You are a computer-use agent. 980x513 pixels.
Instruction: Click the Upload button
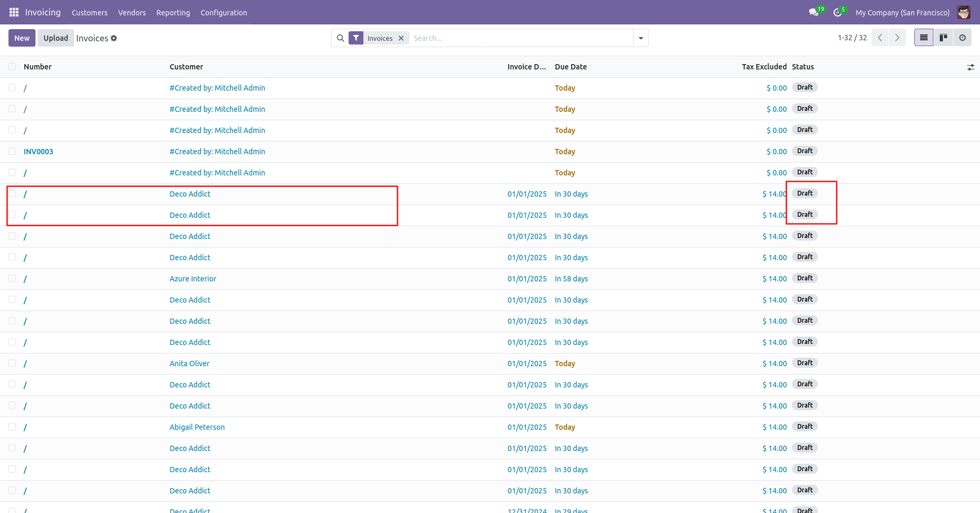pos(56,38)
